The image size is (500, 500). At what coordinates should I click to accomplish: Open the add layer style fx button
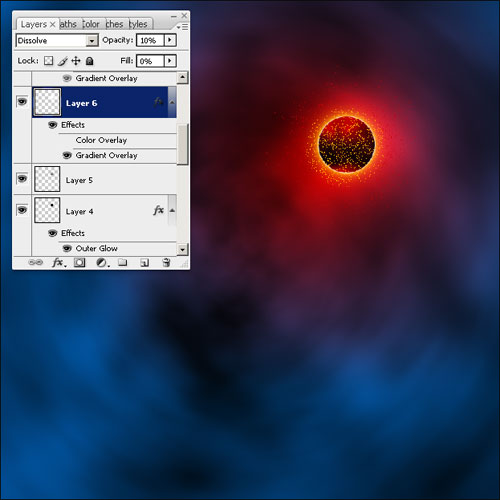[59, 263]
